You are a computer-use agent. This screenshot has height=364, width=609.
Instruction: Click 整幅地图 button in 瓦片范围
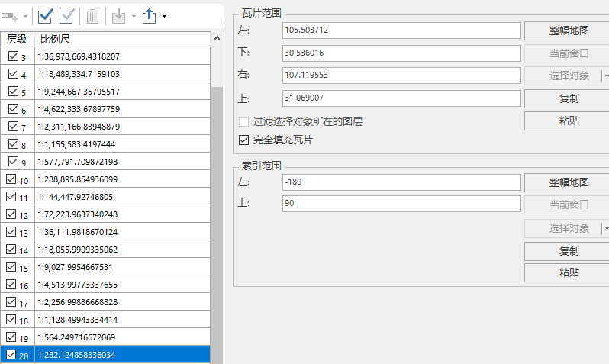click(567, 31)
